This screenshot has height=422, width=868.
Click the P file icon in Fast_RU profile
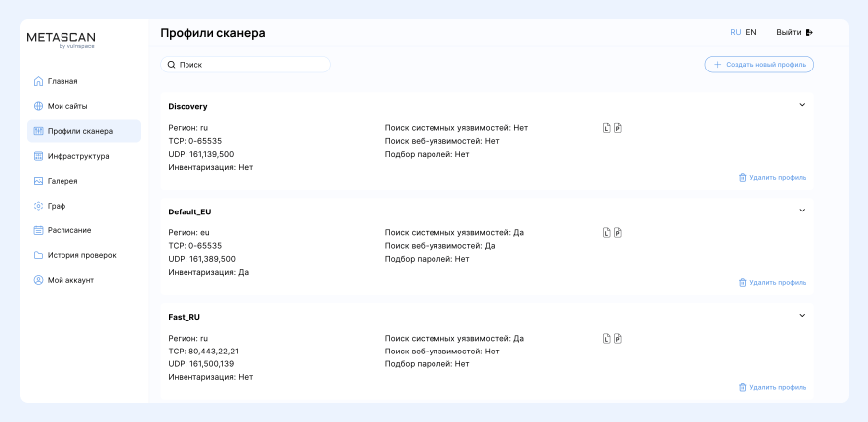[617, 338]
